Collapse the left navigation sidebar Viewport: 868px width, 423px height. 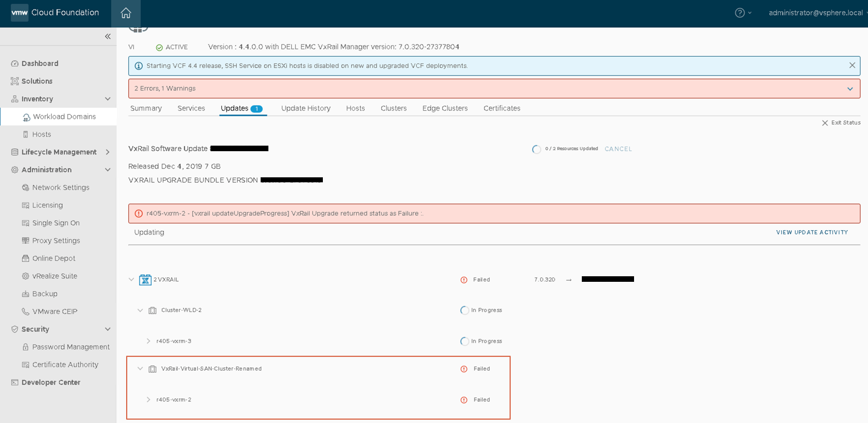point(108,36)
